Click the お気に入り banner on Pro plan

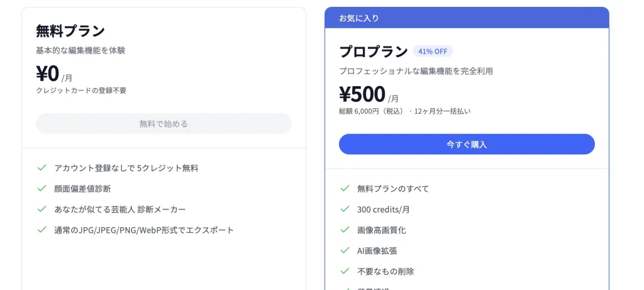point(467,18)
